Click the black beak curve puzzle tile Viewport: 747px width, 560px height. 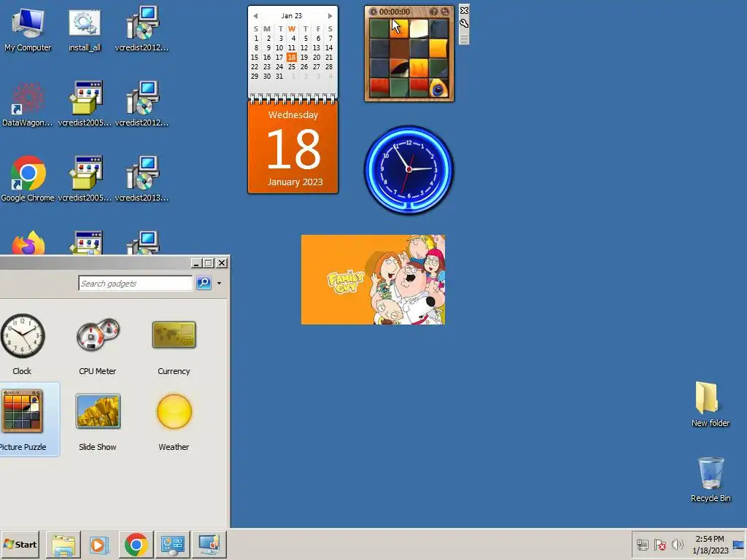pos(399,68)
